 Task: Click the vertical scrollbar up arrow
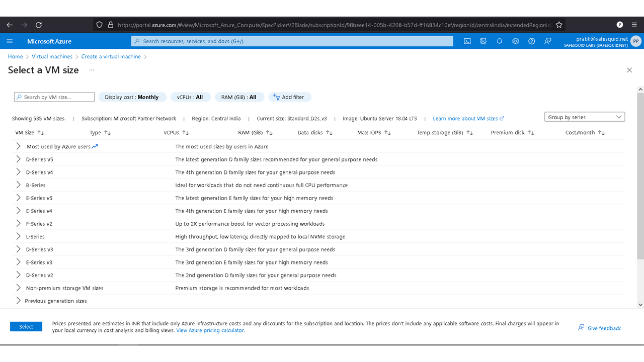(x=640, y=89)
